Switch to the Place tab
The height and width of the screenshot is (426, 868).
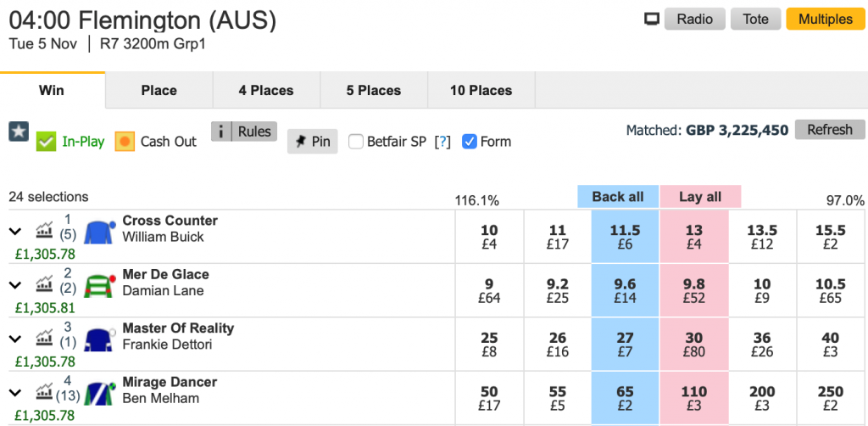click(x=159, y=90)
